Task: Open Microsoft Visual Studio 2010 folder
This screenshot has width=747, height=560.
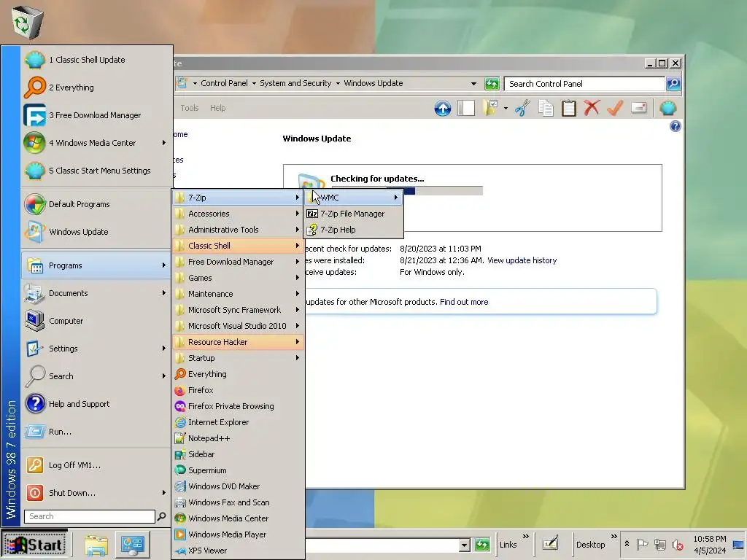Action: (239, 326)
